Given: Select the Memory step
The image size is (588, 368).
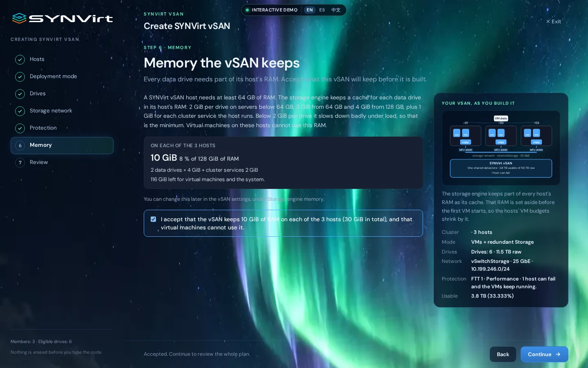Looking at the screenshot, I should click(62, 146).
